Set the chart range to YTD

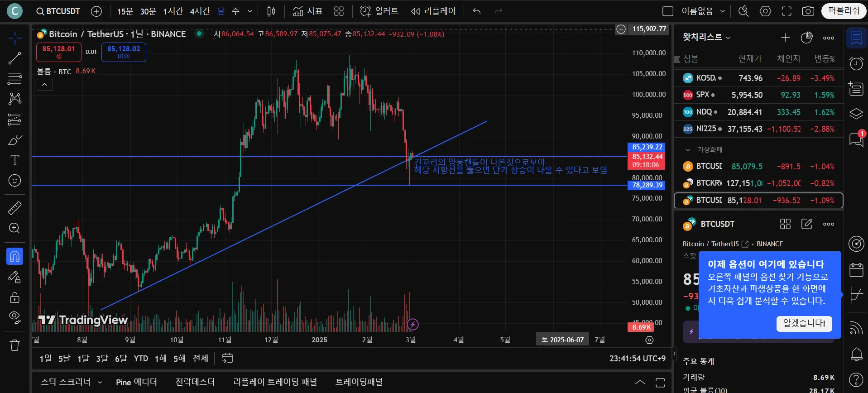141,359
